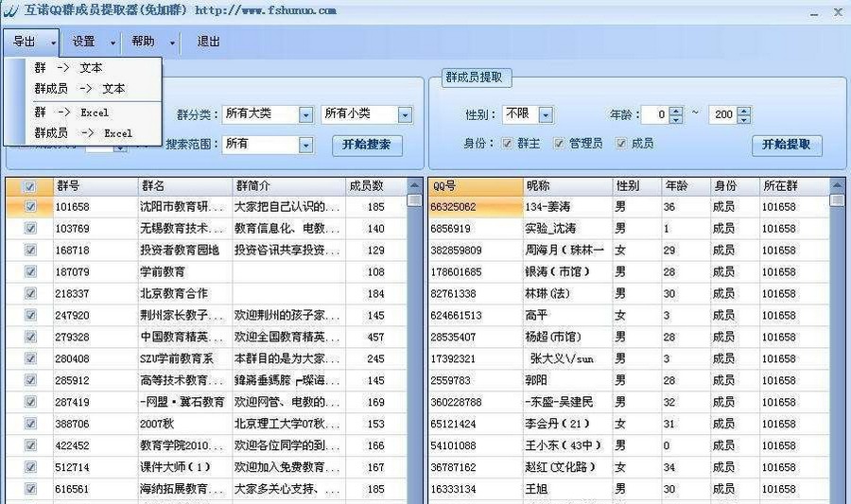Click the minimum age field showing 0
This screenshot has height=504, width=851.
[655, 114]
